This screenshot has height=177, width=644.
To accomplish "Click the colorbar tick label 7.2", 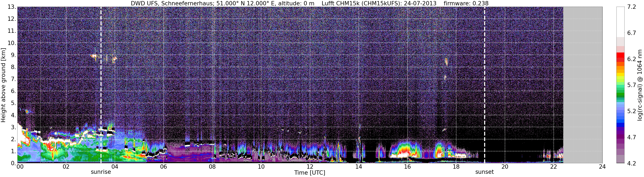I will click(632, 7).
